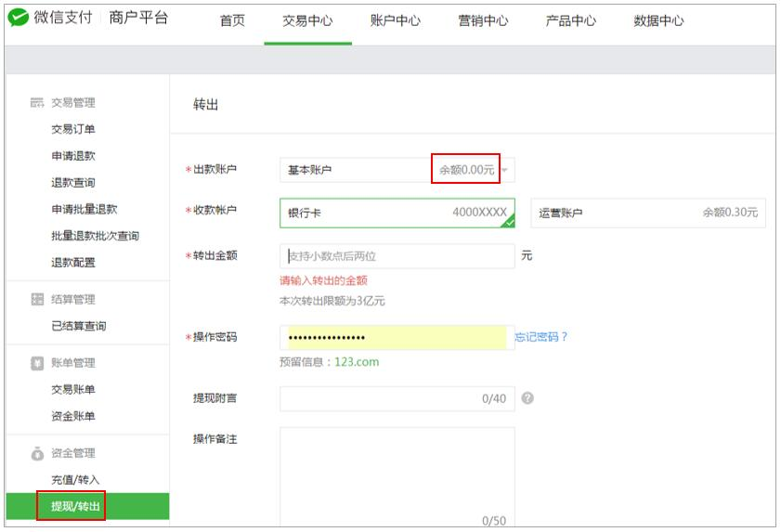
Task: Click the WeChat Pay logo icon
Action: (x=18, y=19)
